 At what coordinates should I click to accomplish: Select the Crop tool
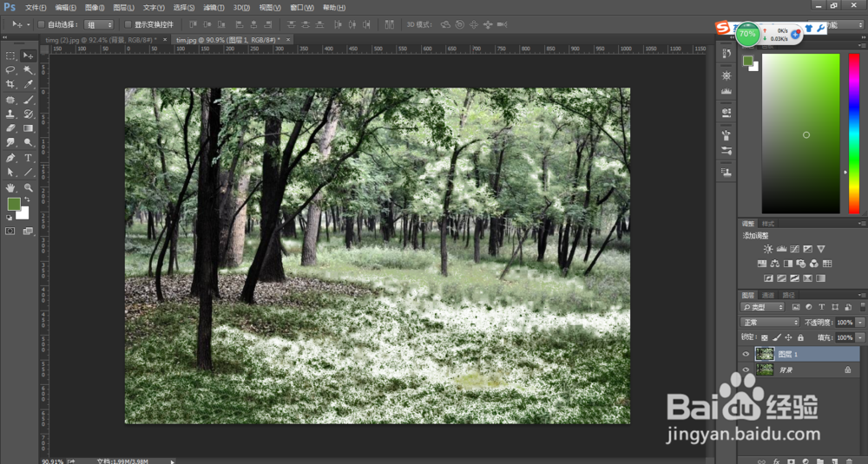point(10,85)
